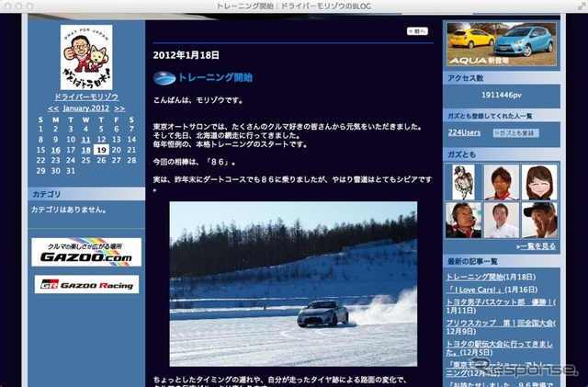Open the GAZOO Racing banner logo
The width and height of the screenshot is (588, 387).
point(86,285)
